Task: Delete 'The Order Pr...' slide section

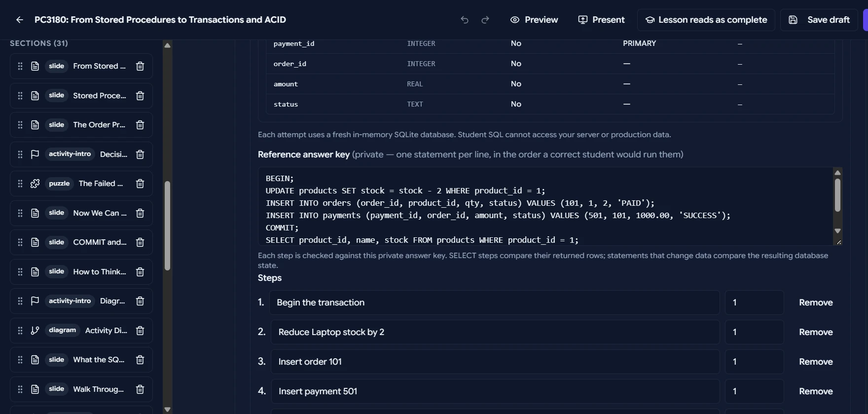Action: pos(140,125)
